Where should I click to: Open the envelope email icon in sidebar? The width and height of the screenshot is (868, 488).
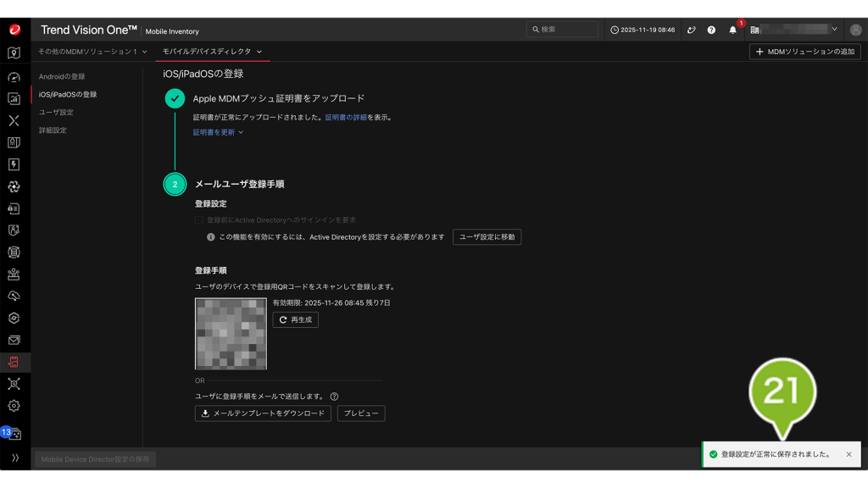point(14,341)
